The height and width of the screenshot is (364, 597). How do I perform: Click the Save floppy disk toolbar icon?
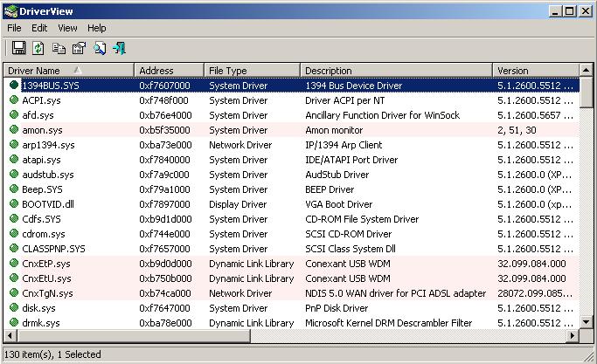coord(18,48)
